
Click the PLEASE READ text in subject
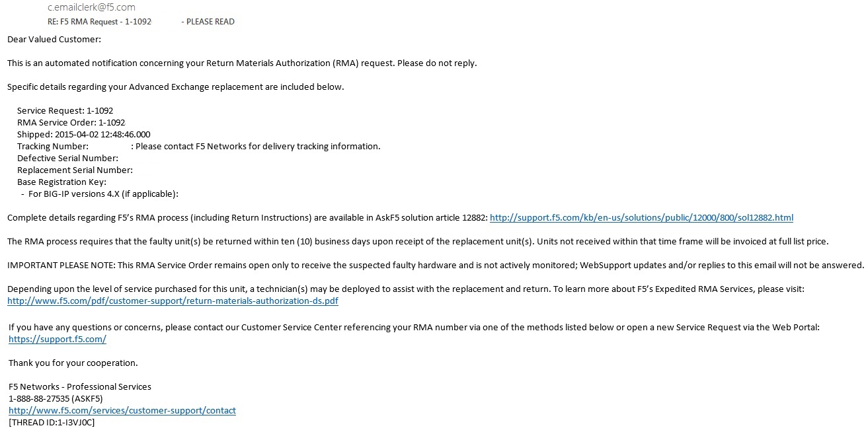pyautogui.click(x=210, y=22)
